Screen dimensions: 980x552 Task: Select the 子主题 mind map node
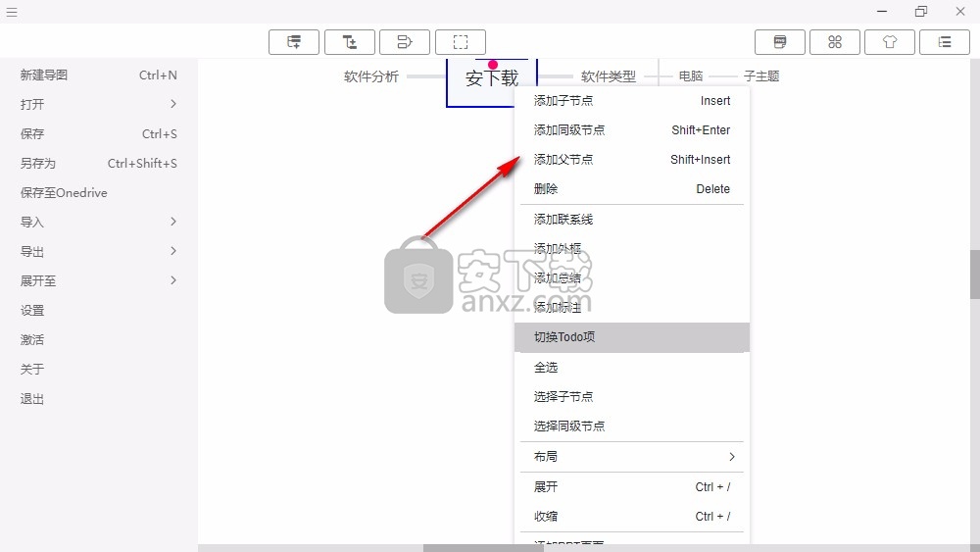[x=761, y=76]
